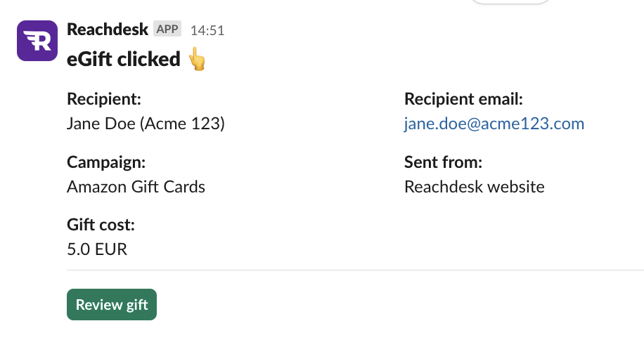Click the Review gift button
This screenshot has height=340, width=644.
(112, 304)
